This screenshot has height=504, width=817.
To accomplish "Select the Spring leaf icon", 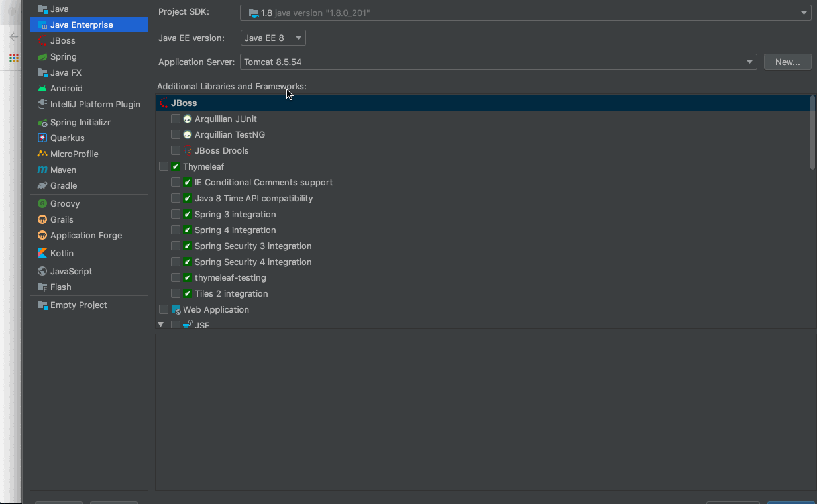I will pyautogui.click(x=42, y=57).
